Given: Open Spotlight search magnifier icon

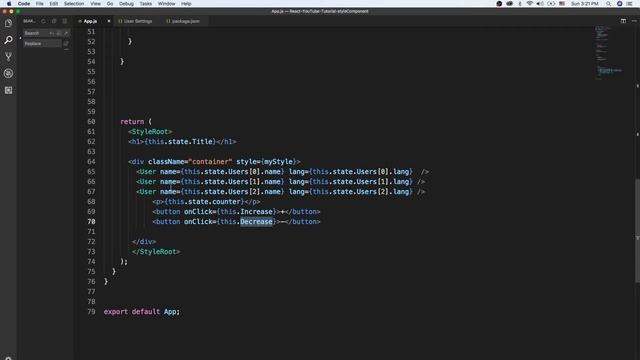Looking at the screenshot, I should click(609, 4).
